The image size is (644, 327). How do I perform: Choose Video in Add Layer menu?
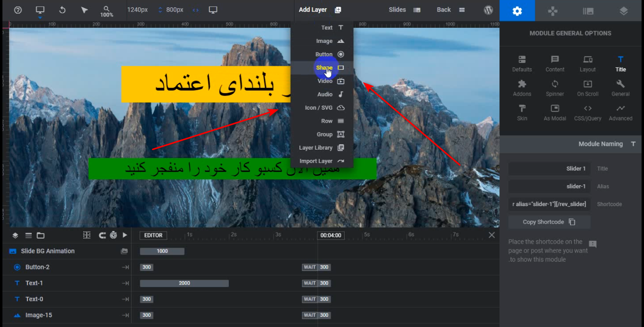pyautogui.click(x=322, y=81)
